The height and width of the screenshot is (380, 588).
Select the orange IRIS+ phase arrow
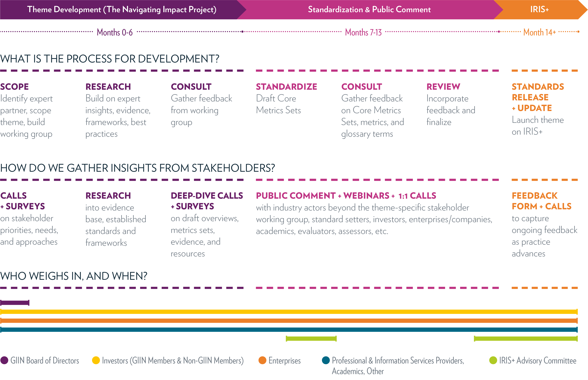click(539, 10)
